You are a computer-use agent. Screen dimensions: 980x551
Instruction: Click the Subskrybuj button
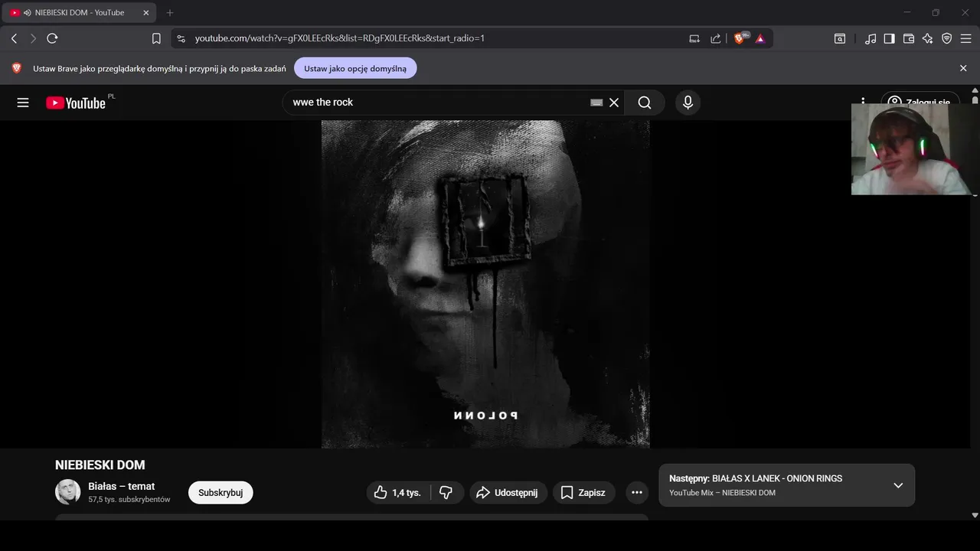pyautogui.click(x=220, y=493)
